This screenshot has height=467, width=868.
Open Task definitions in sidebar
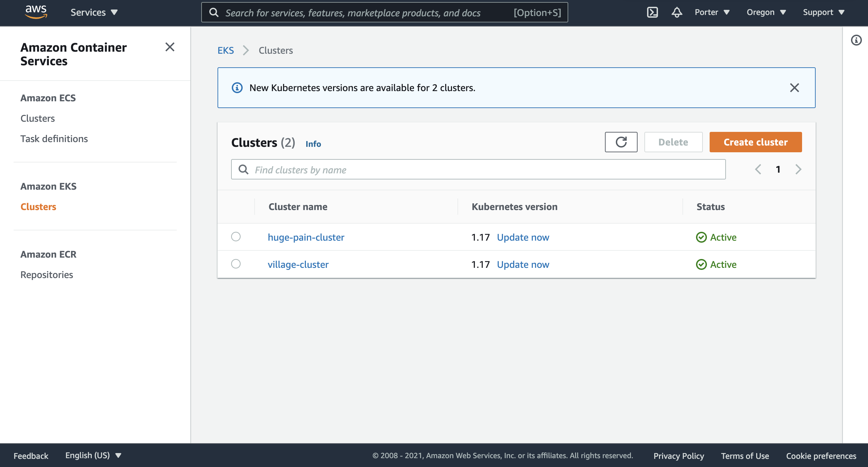pyautogui.click(x=54, y=139)
